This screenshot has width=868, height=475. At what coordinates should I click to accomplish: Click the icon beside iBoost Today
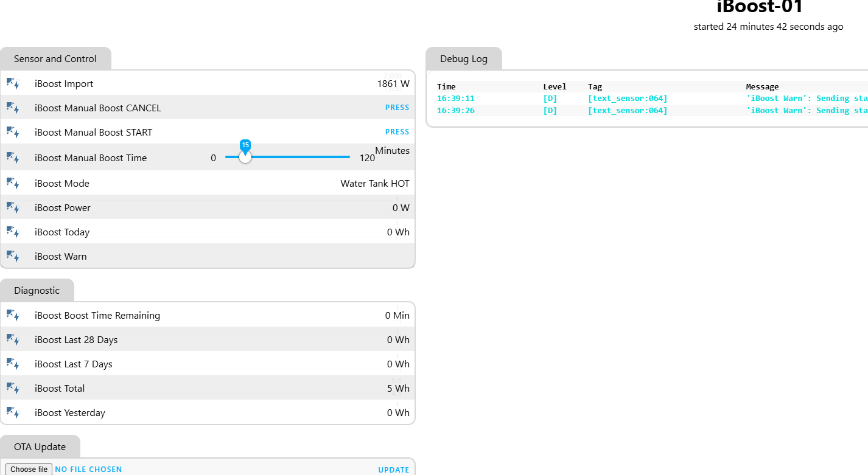pos(13,232)
